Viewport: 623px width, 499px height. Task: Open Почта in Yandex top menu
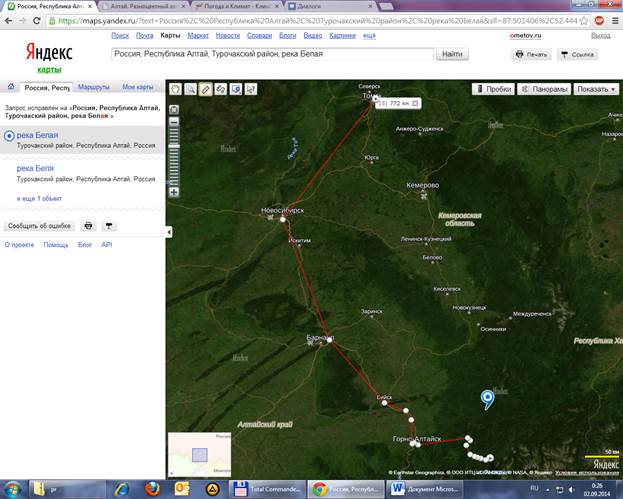[x=145, y=35]
